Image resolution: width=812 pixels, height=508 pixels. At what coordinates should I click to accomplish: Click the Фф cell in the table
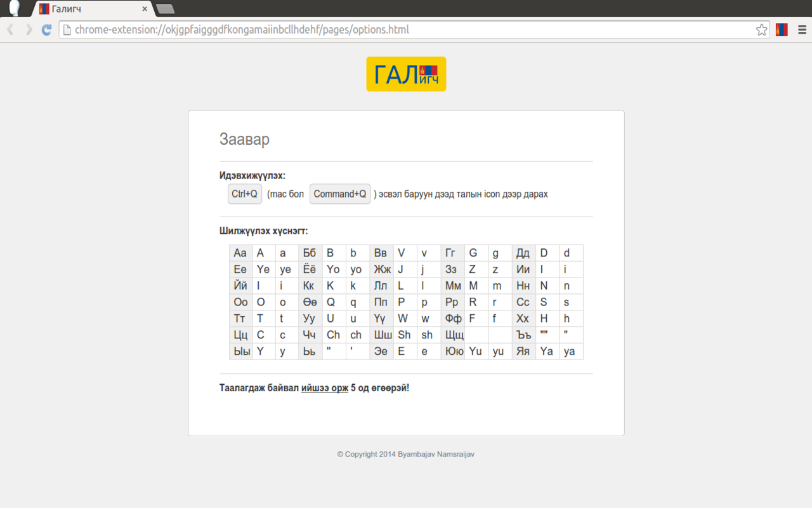[452, 319]
